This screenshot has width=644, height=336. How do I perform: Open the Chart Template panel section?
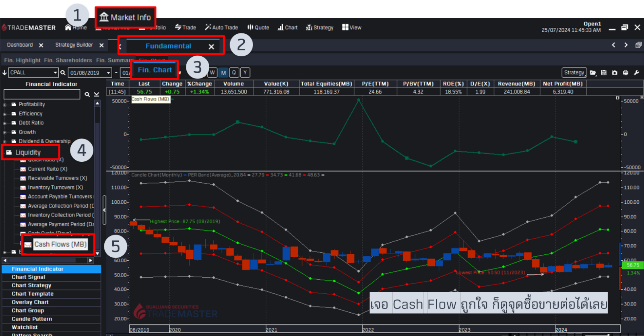pos(51,294)
